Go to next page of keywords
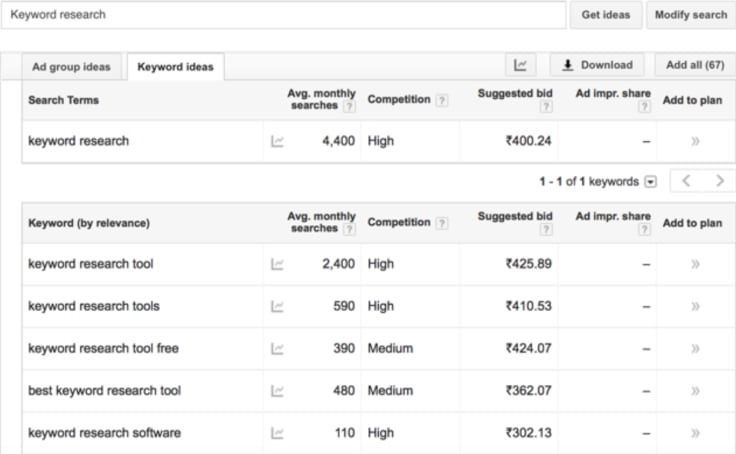This screenshot has height=454, width=736. [720, 181]
